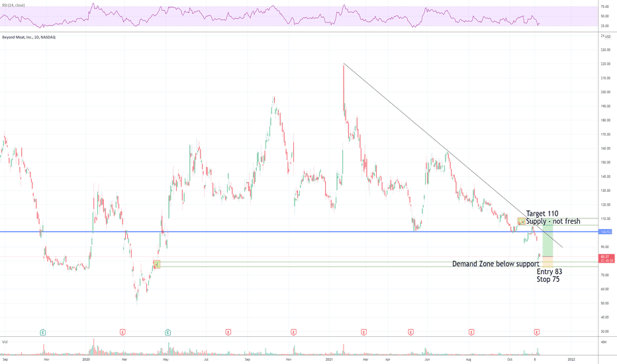
Task: Select the 'Entry 83' text annotation
Action: pos(549,272)
